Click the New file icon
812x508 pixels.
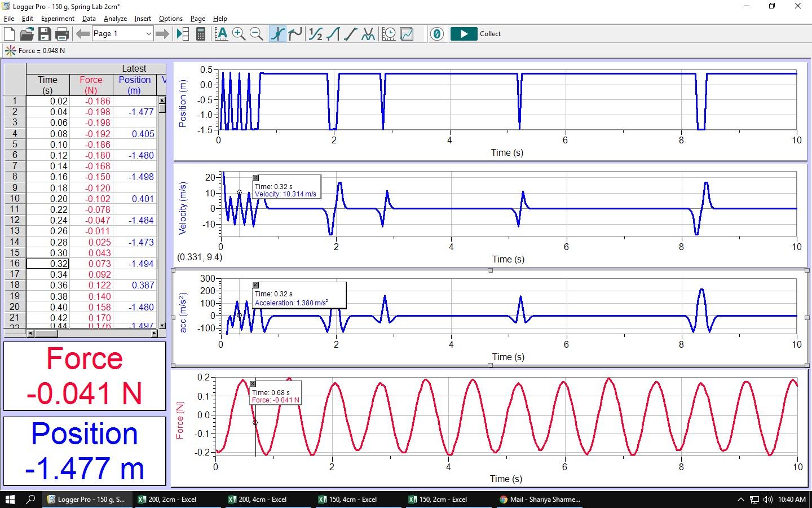pos(10,34)
